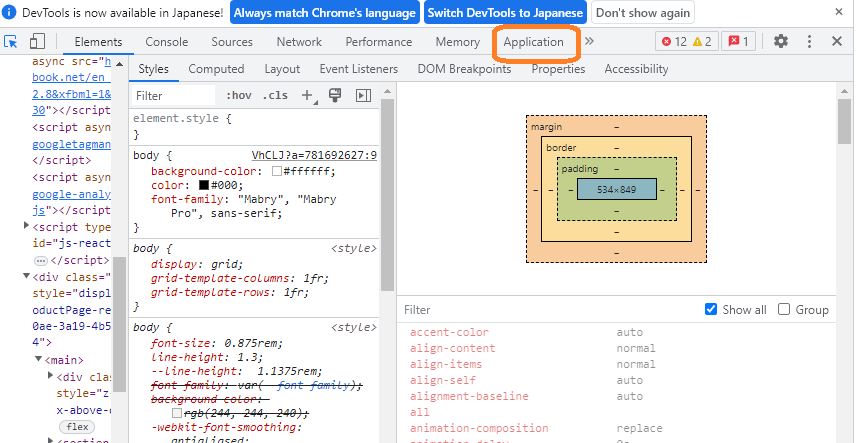The height and width of the screenshot is (443, 856).
Task: Focus the computed properties Filter field
Action: 549,310
